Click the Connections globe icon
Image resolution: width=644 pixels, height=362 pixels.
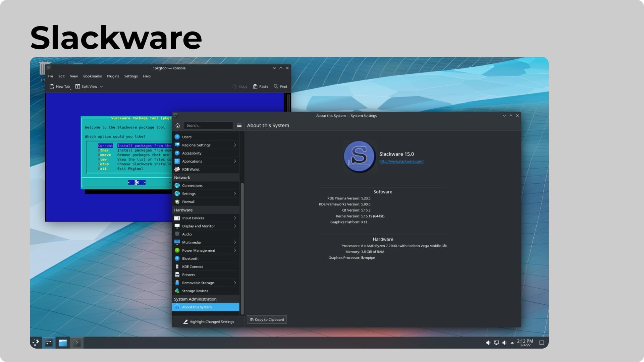[177, 185]
